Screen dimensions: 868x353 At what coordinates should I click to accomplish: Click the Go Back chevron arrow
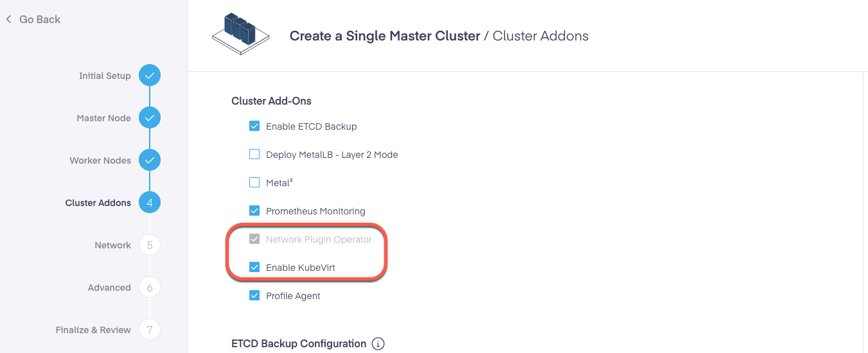pyautogui.click(x=9, y=19)
